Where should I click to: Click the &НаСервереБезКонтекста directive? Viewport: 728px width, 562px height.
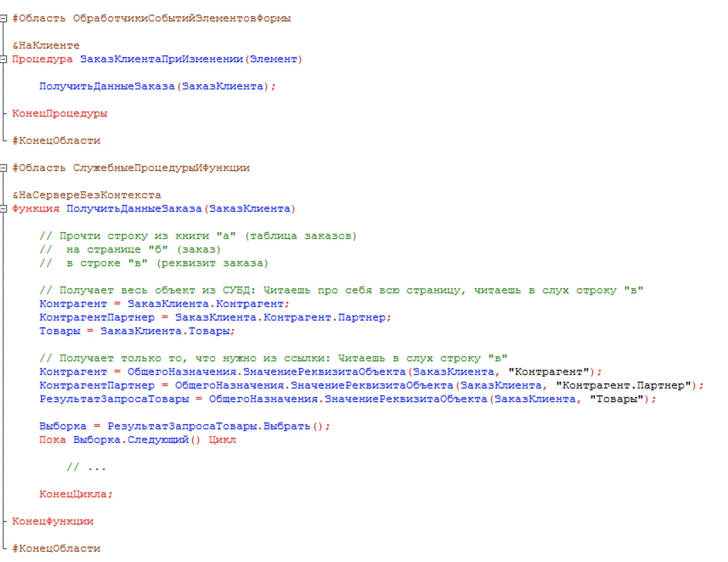click(87, 195)
